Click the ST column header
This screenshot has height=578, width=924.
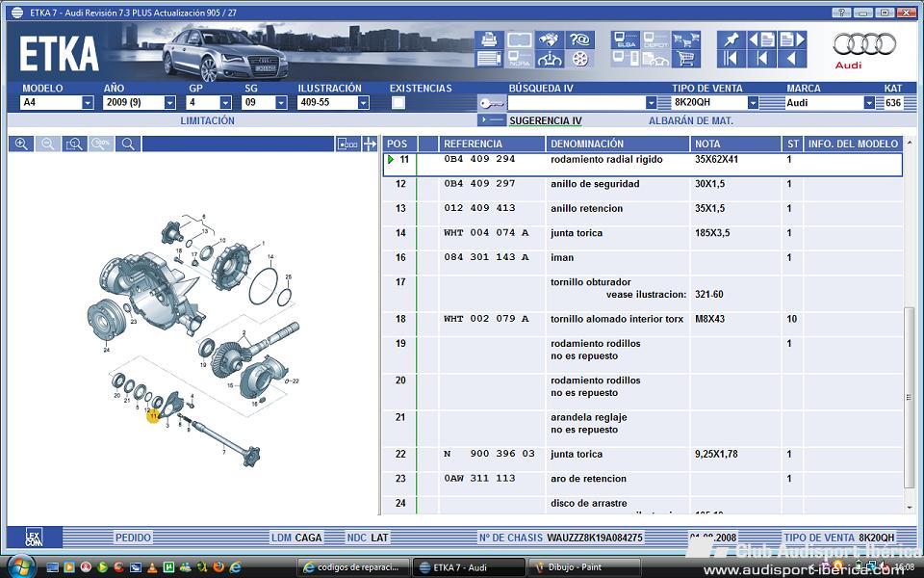[793, 144]
